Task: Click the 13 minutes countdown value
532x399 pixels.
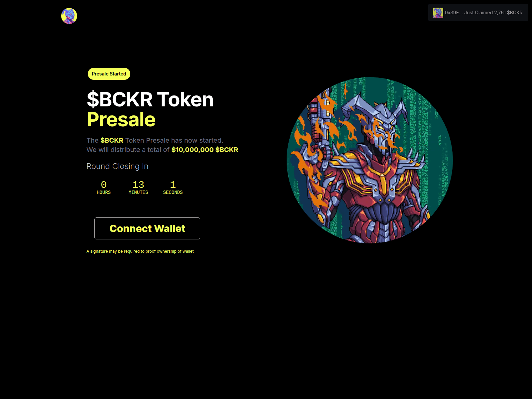Action: click(138, 185)
